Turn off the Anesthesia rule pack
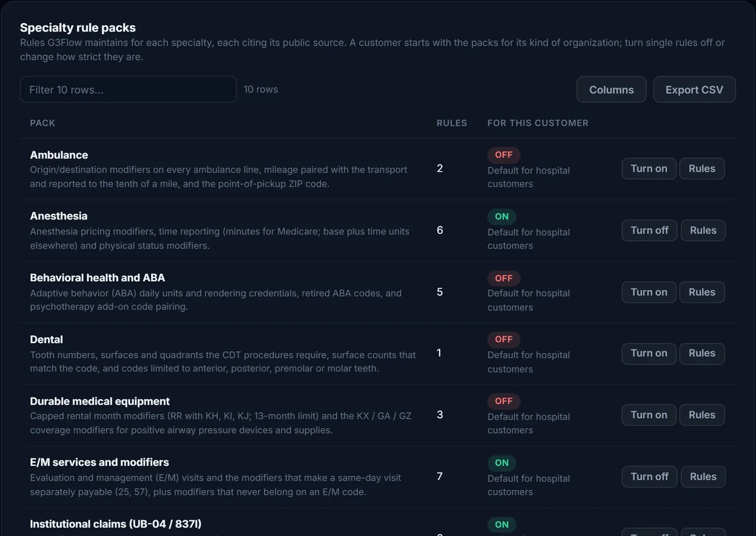 [650, 230]
